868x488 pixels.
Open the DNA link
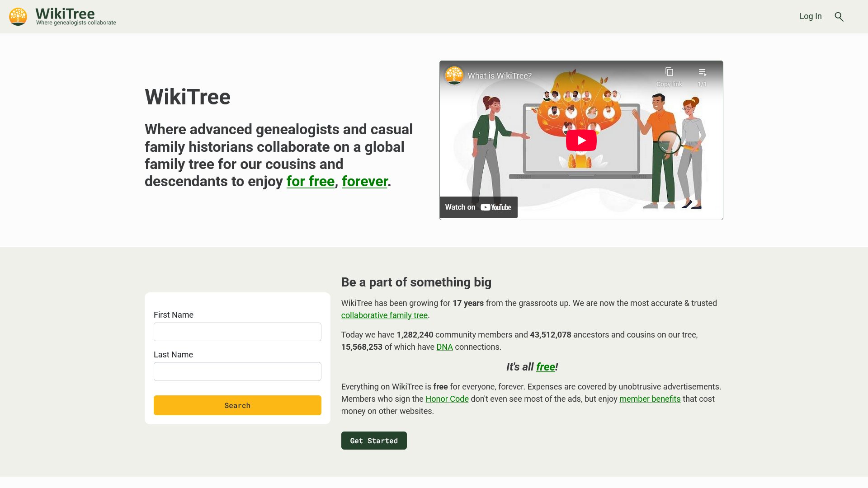444,347
